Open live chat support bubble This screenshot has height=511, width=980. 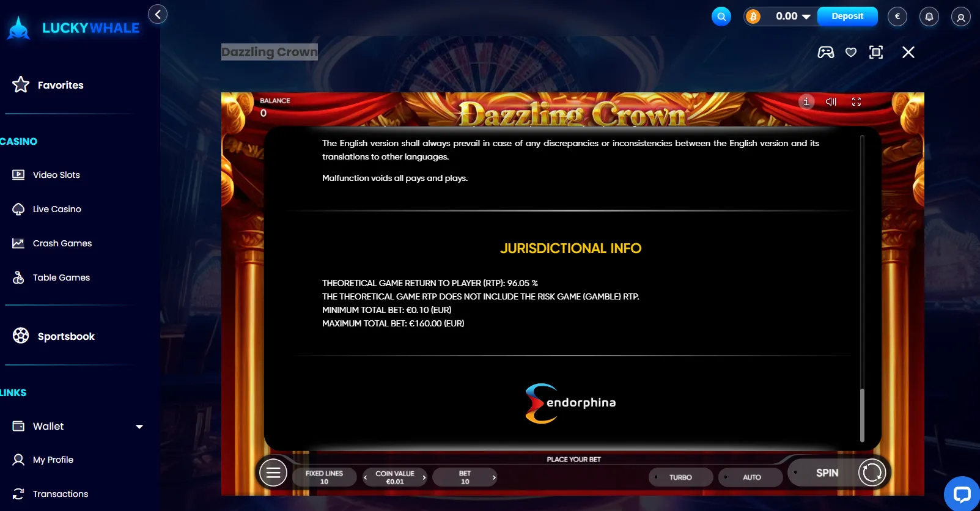click(962, 494)
